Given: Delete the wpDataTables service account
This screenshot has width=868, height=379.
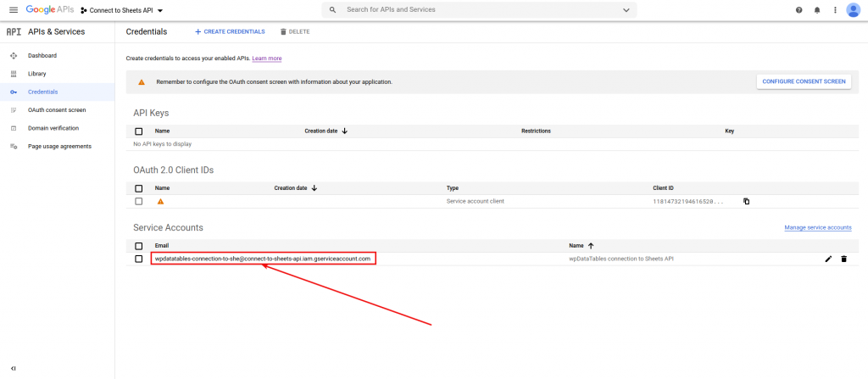Looking at the screenshot, I should tap(843, 259).
